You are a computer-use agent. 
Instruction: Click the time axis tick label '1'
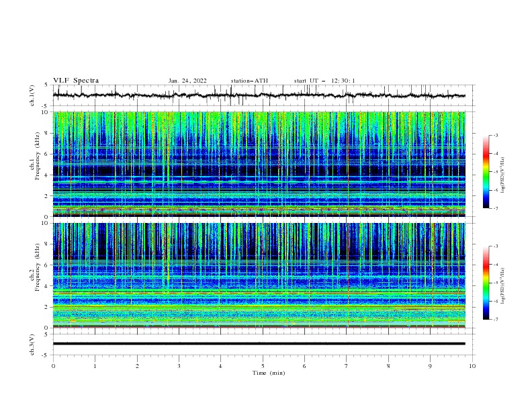95,366
